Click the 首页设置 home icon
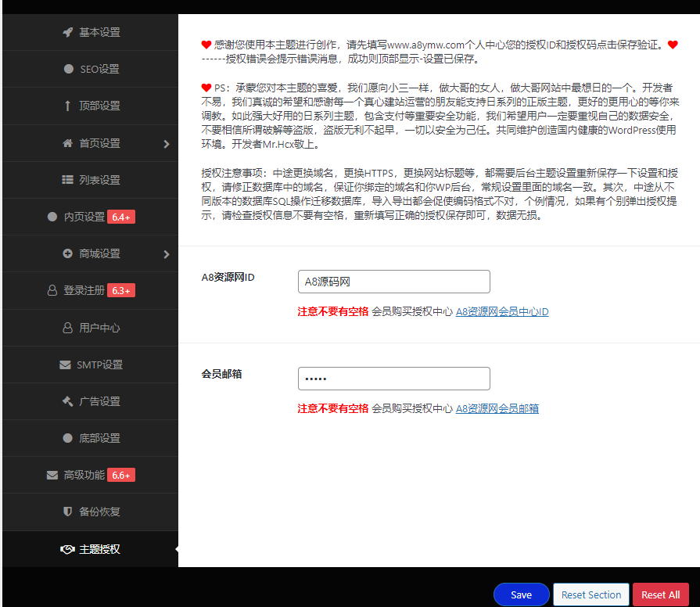The image size is (700, 607). click(68, 142)
